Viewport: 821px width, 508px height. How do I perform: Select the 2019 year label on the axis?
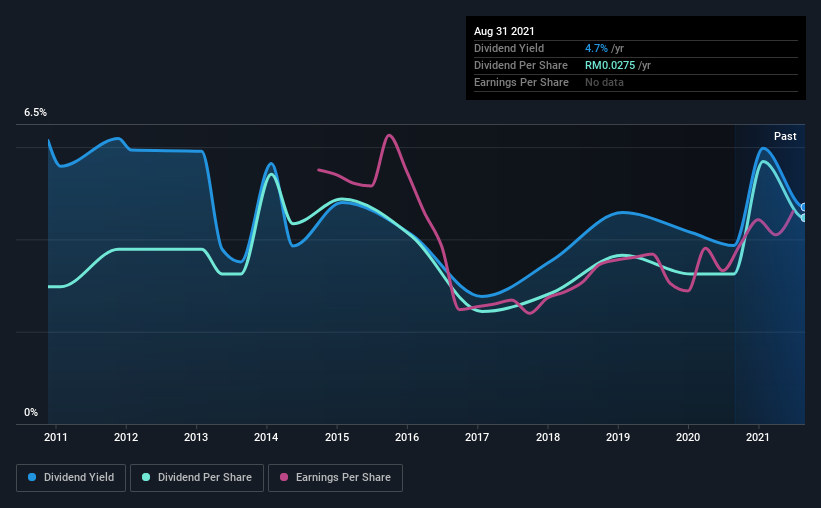click(x=618, y=437)
